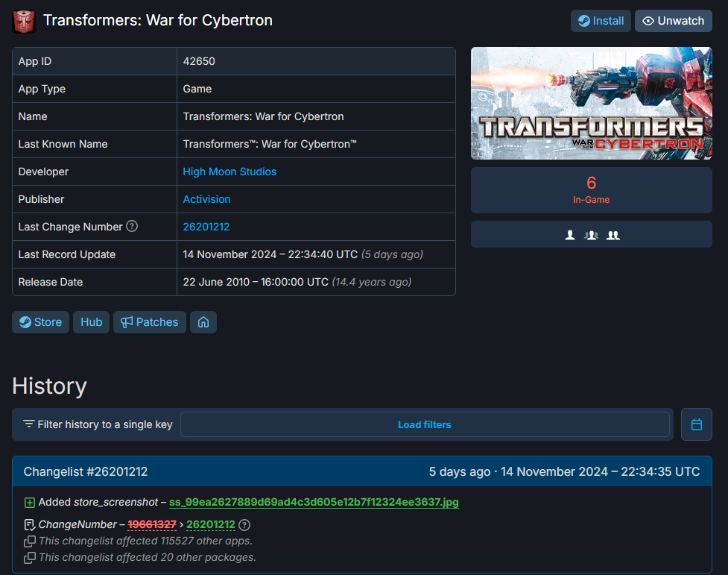Click the Transformers game banner image
Image resolution: width=728 pixels, height=575 pixels.
(591, 103)
